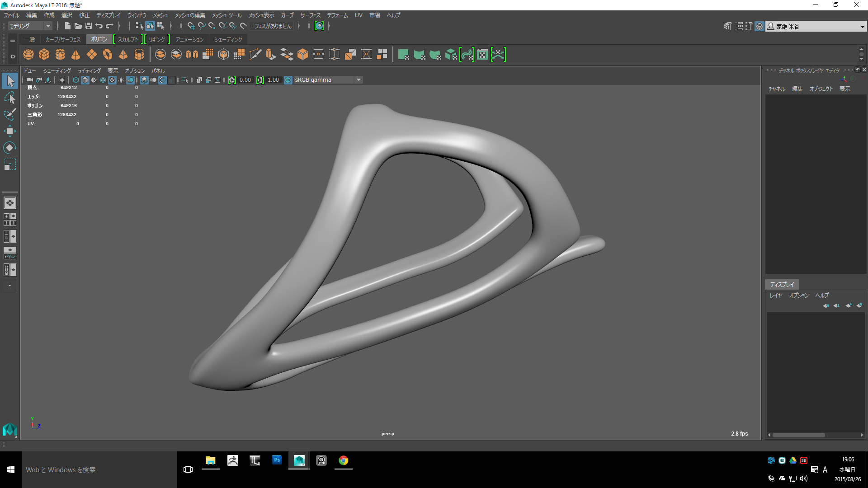This screenshot has width=868, height=488.
Task: Choose the Move tool in toolbox
Action: tap(10, 131)
